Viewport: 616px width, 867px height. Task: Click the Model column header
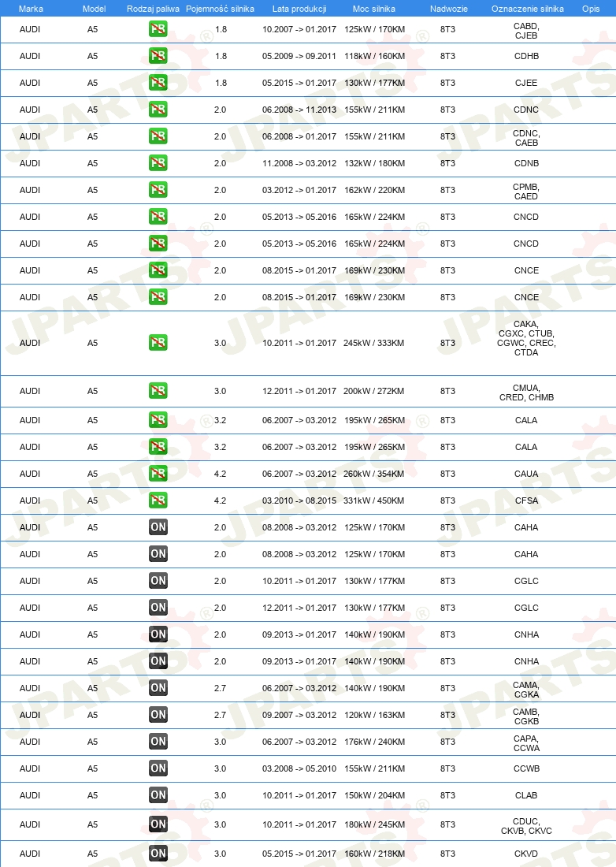tap(94, 9)
